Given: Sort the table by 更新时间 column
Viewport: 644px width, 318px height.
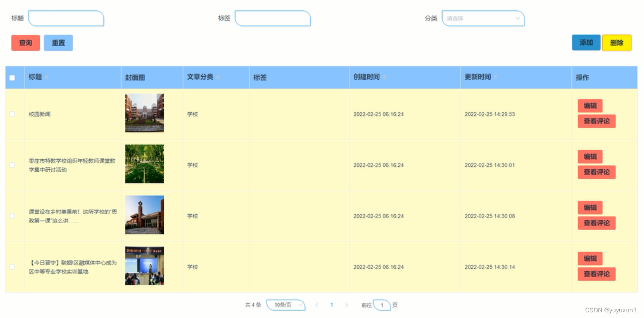Looking at the screenshot, I should point(495,77).
